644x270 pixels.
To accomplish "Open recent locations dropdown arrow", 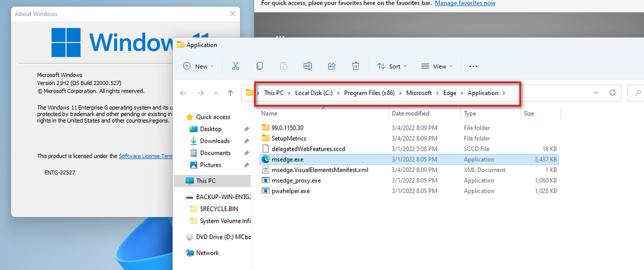I will point(216,93).
